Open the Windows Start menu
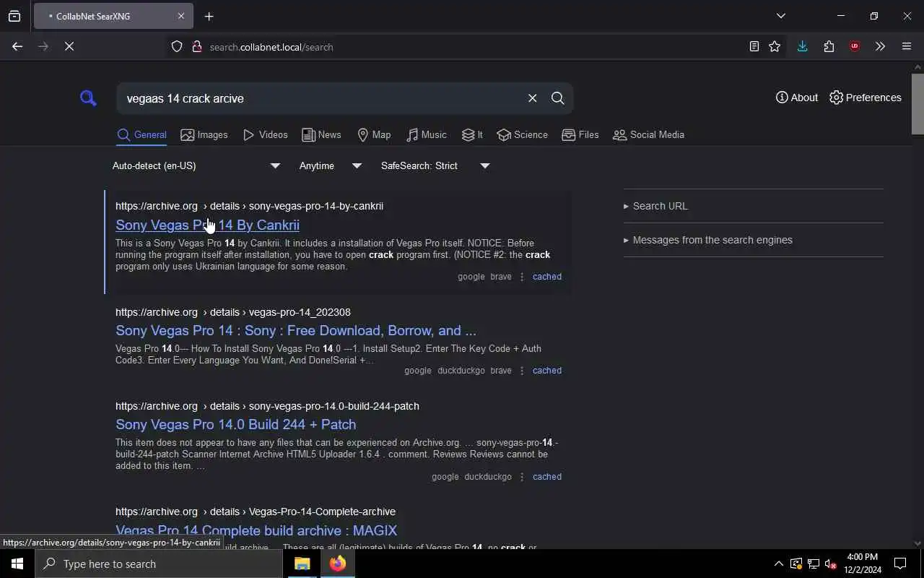924x578 pixels. (17, 564)
